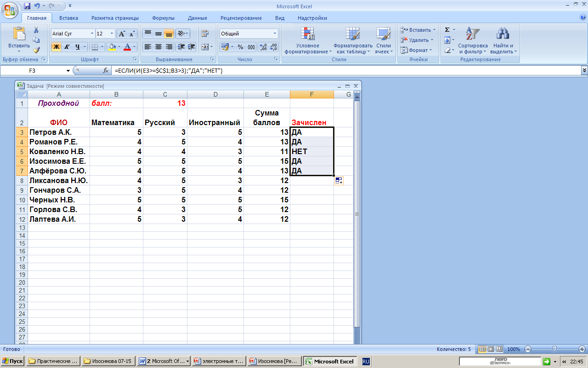Image resolution: width=588 pixels, height=368 pixels.
Task: Click the Cut scissors icon
Action: coord(36,30)
